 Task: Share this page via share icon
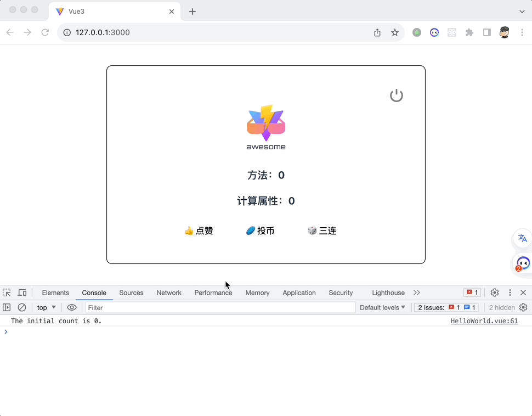[377, 32]
